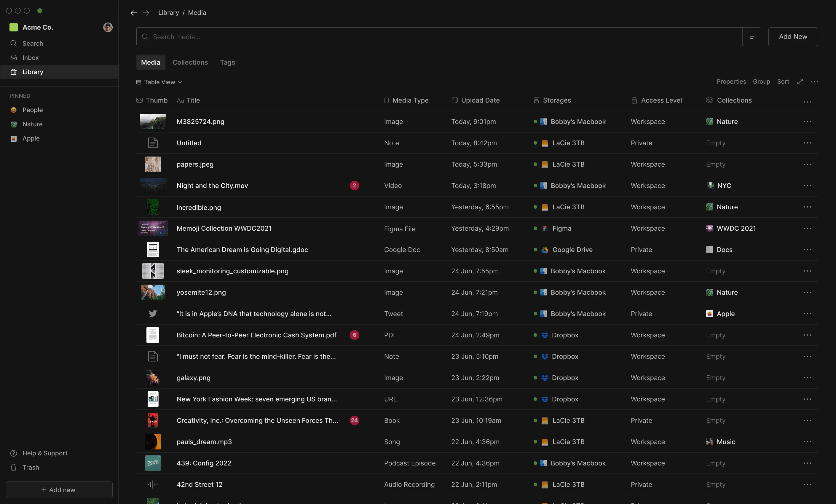Click the Media Type column header
The image size is (836, 504).
[x=406, y=101]
